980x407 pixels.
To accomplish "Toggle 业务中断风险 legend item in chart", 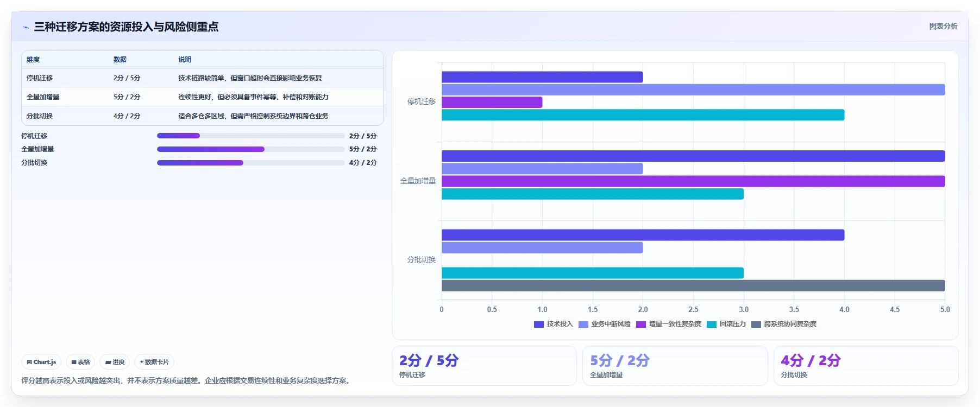I will pyautogui.click(x=605, y=324).
